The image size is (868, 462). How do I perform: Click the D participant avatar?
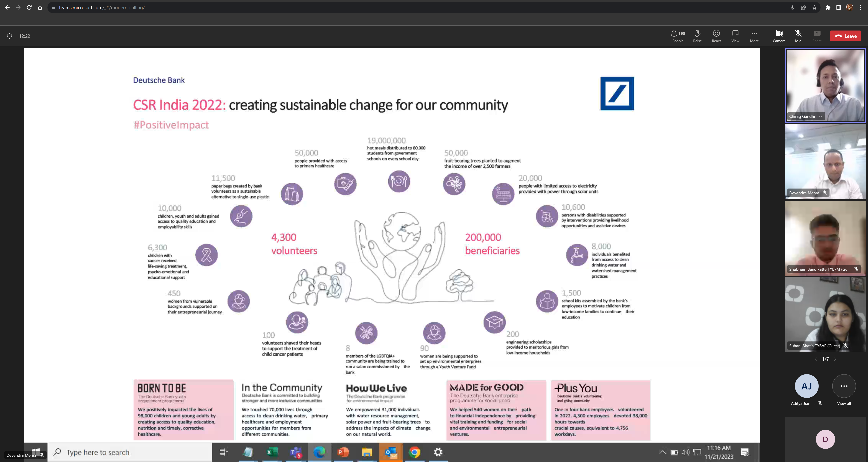825,439
